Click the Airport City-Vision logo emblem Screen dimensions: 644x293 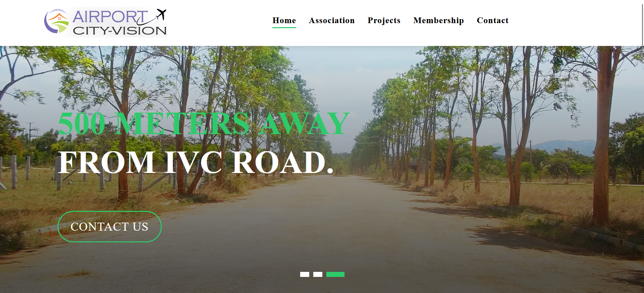click(56, 21)
